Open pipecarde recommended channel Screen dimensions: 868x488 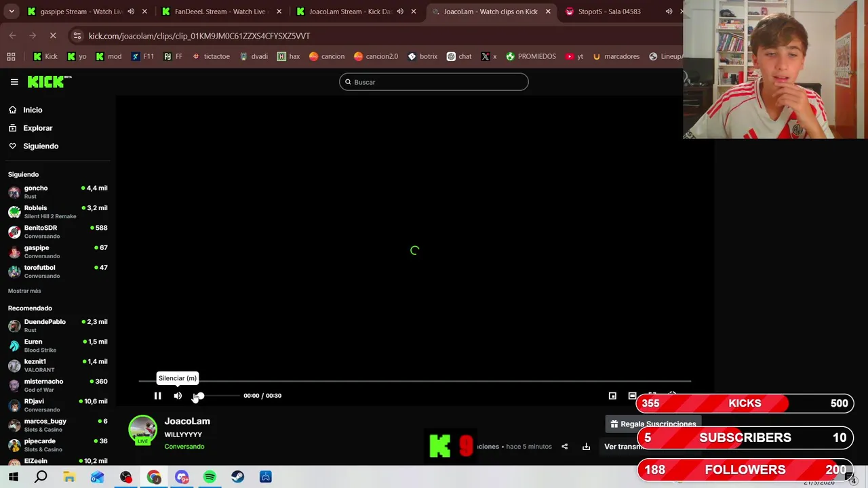(x=58, y=445)
